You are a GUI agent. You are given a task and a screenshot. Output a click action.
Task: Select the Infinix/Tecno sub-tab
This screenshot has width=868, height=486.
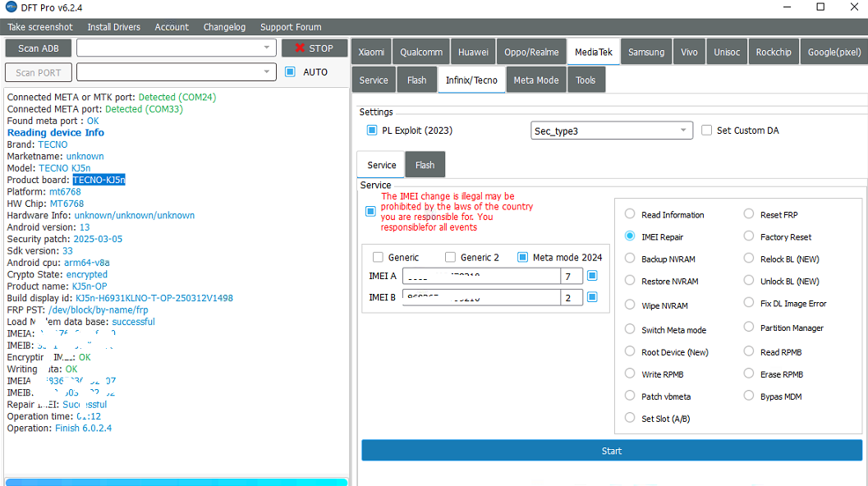[471, 80]
